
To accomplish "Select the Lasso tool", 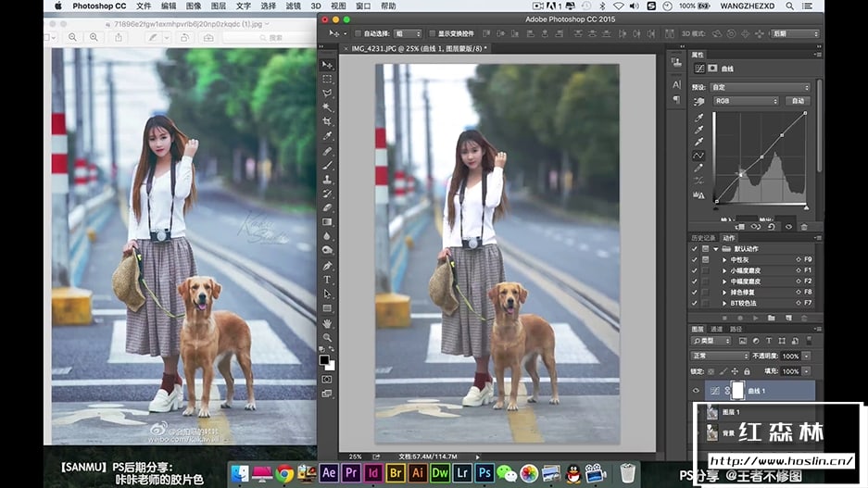I will coord(327,93).
